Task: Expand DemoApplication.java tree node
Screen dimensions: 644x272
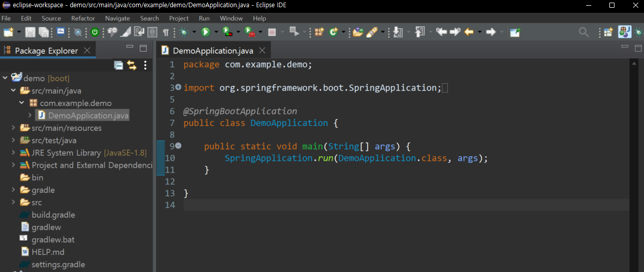Action: (x=30, y=115)
